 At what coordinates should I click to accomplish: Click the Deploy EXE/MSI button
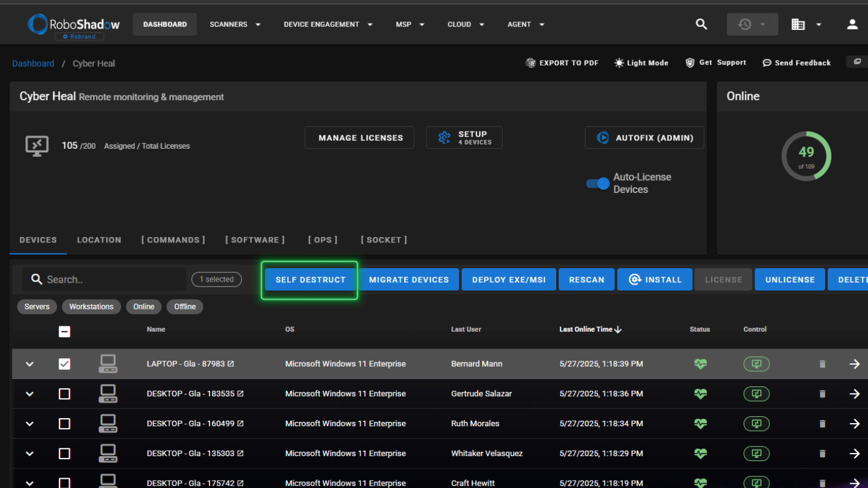509,280
